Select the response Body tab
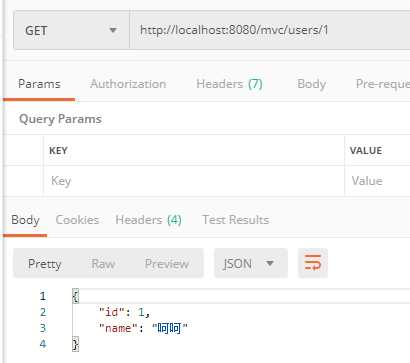410x363 pixels. (25, 220)
